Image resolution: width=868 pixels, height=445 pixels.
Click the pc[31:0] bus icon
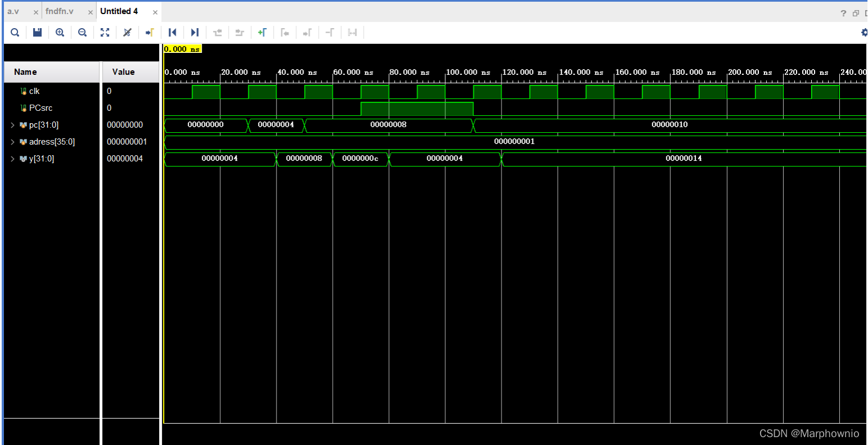coord(24,125)
